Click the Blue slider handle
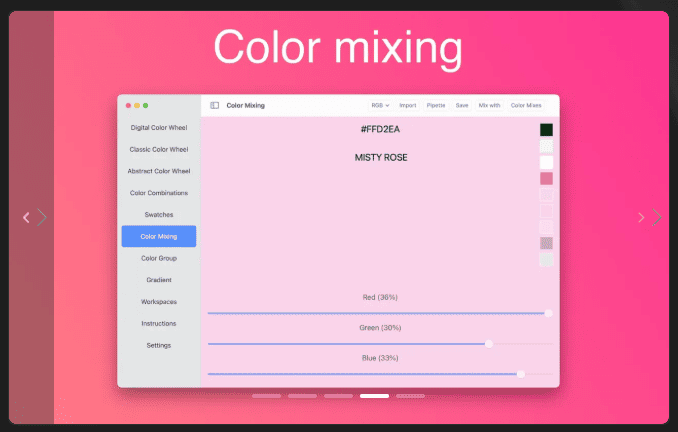The height and width of the screenshot is (432, 678). [521, 374]
